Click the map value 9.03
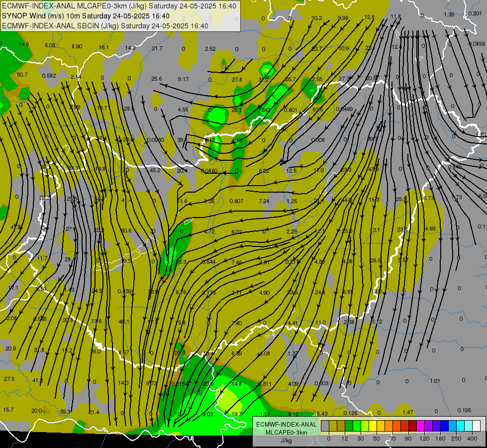Image resolution: width=487 pixels, height=448 pixels. (208, 414)
